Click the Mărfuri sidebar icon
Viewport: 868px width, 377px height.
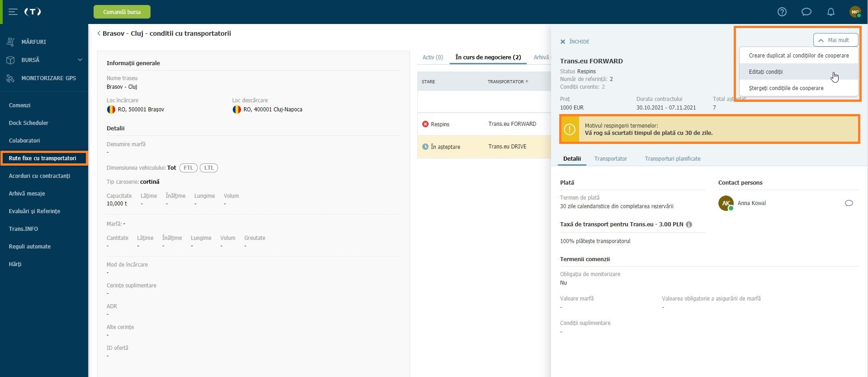pos(10,42)
